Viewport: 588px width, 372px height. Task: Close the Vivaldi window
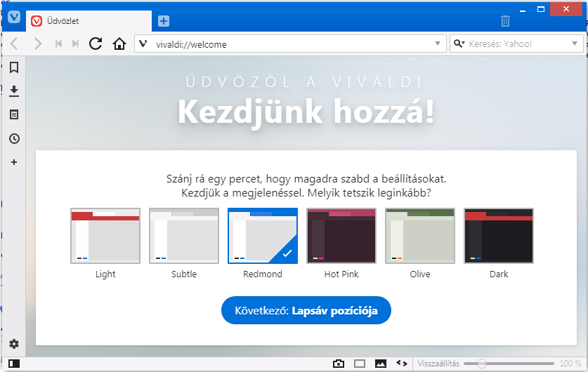tap(566, 9)
